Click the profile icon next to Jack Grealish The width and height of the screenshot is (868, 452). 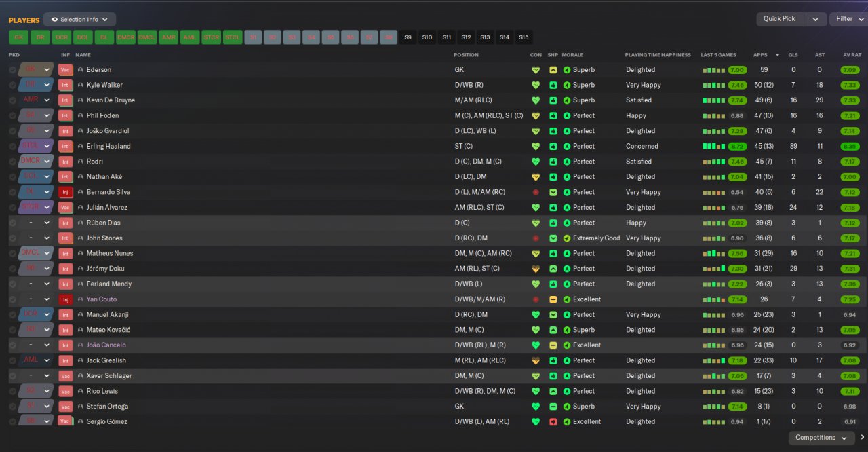(81, 360)
